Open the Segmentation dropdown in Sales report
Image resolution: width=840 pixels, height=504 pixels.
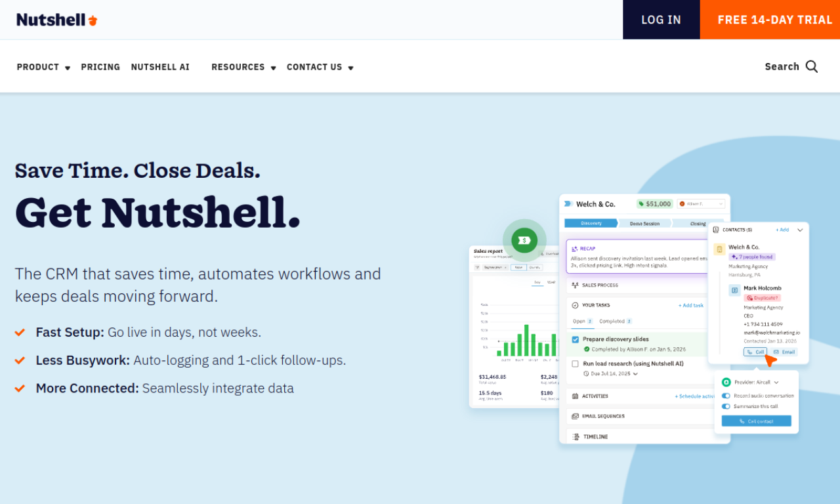click(x=495, y=267)
